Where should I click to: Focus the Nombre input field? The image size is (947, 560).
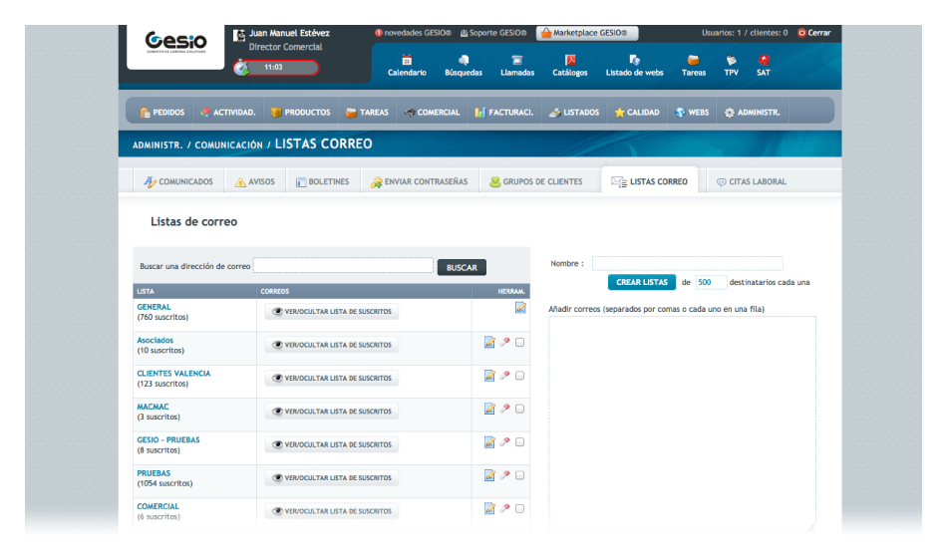687,263
